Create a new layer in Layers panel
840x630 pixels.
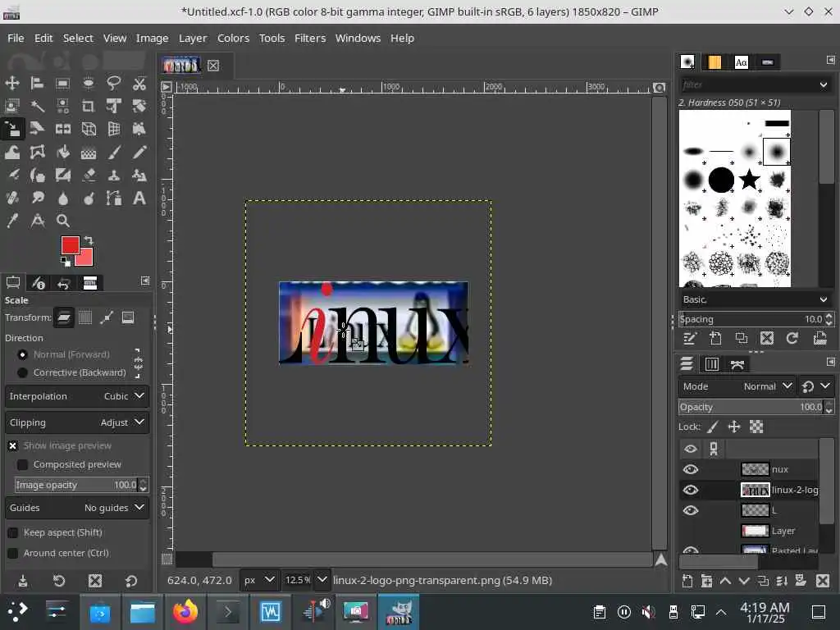(687, 581)
